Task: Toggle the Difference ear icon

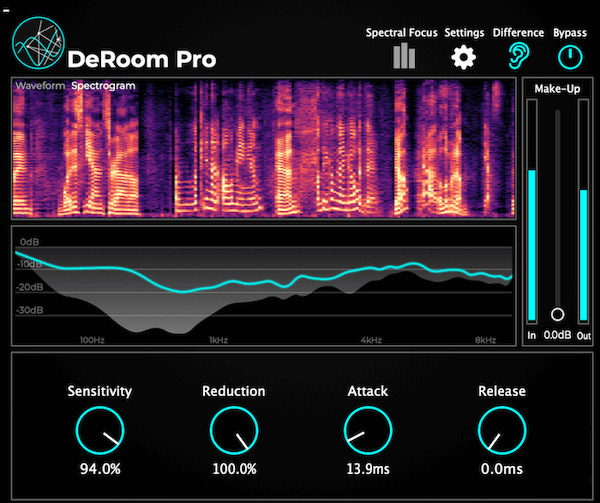Action: click(x=518, y=56)
